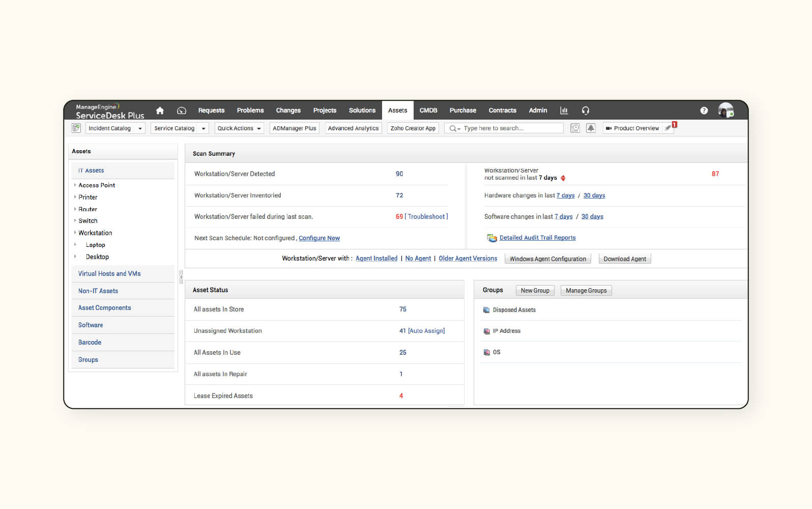This screenshot has height=509, width=812.
Task: Click the Disposed Assets group icon
Action: [486, 310]
